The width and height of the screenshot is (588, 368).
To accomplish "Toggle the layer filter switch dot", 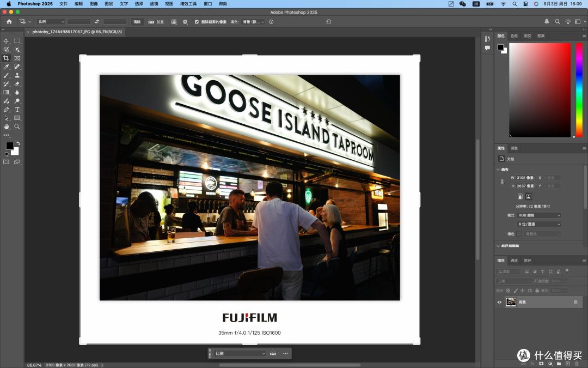I will (567, 270).
